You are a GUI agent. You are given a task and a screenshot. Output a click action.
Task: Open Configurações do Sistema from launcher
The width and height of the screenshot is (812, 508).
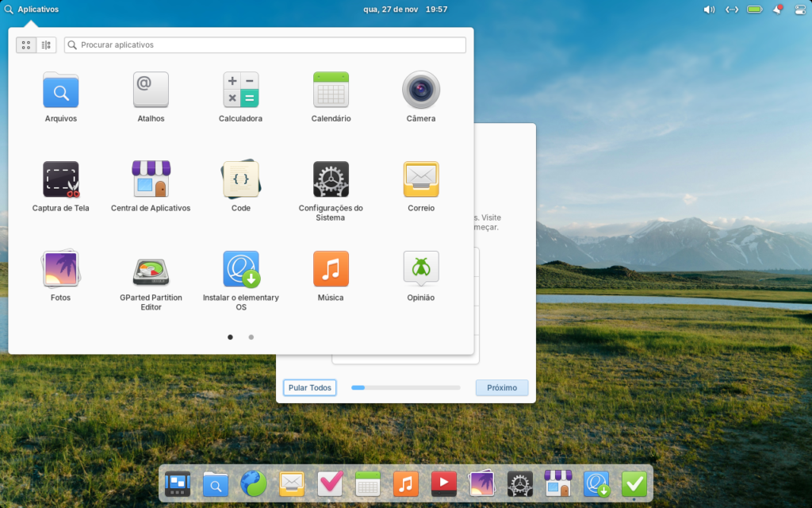(331, 191)
